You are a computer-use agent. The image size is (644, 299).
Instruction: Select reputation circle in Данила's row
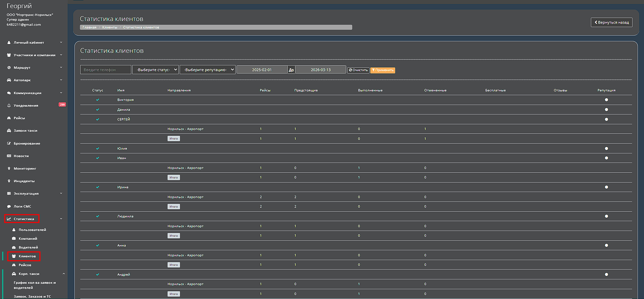point(606,110)
